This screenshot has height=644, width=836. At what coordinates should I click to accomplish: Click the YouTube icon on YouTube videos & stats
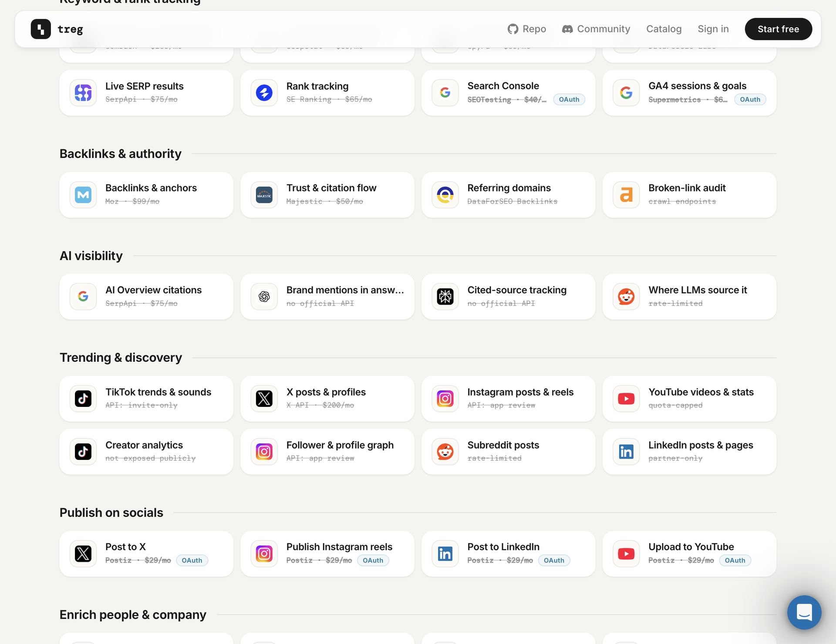click(626, 399)
